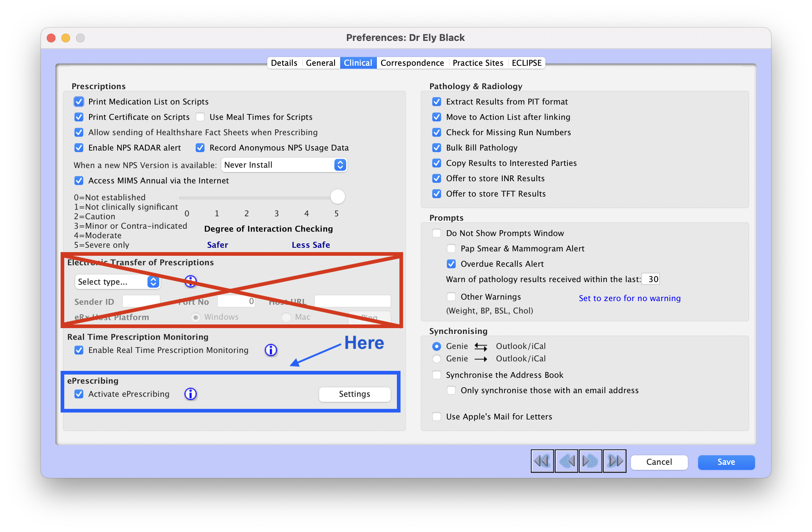Switch to the ECLIPSE tab
The width and height of the screenshot is (812, 532).
click(526, 62)
